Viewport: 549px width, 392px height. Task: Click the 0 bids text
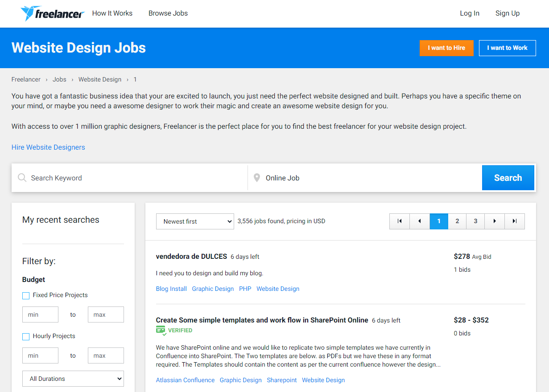[x=462, y=333]
